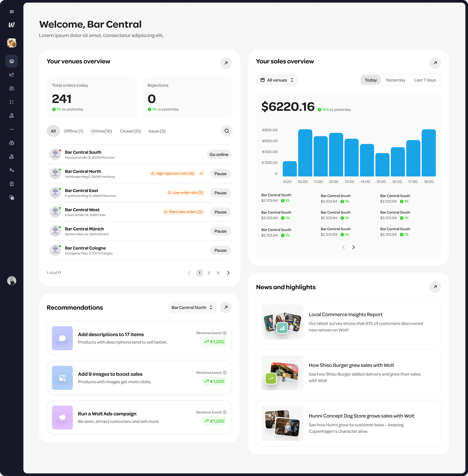Image resolution: width=468 pixels, height=476 pixels.
Task: Go to next sales venues page chevron
Action: 353,247
